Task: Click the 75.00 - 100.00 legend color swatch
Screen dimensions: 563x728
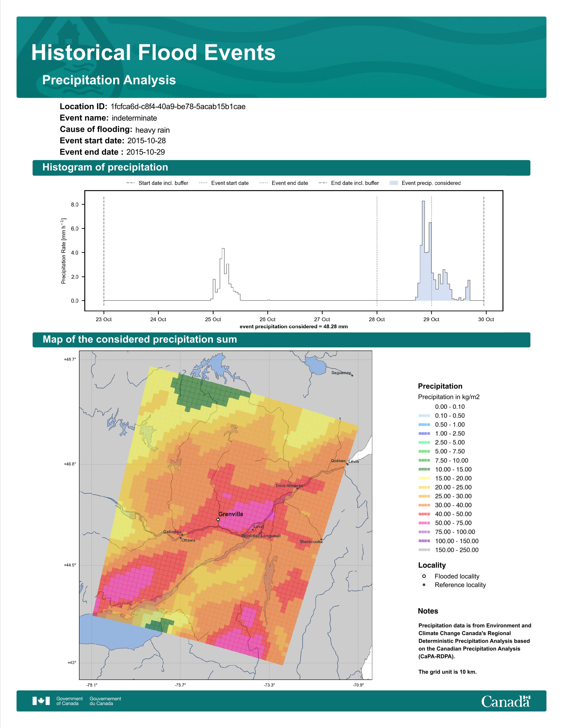Action: [424, 532]
